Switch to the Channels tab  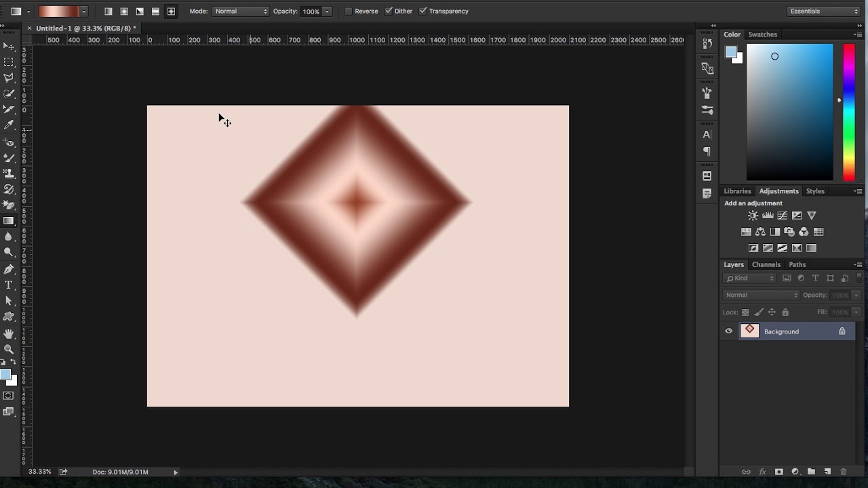click(766, 265)
